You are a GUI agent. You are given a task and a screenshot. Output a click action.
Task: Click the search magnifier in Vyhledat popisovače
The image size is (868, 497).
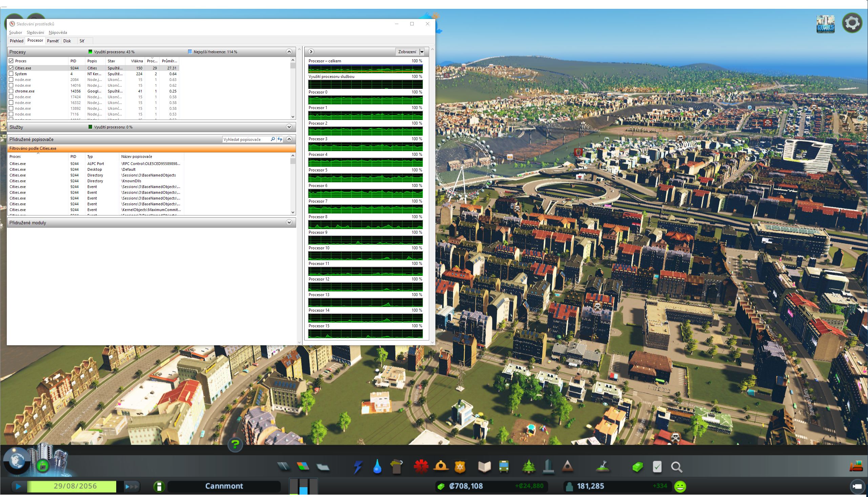click(x=273, y=140)
